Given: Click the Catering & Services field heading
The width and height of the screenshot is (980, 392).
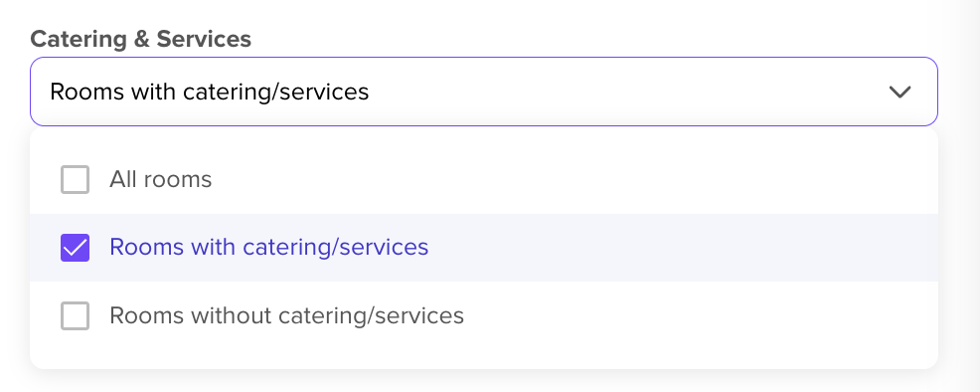Looking at the screenshot, I should (140, 39).
